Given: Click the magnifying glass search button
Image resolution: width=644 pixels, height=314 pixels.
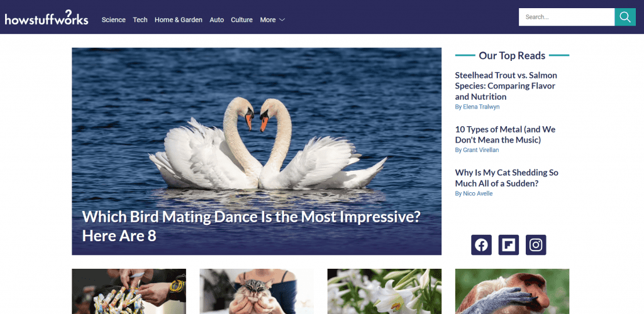Looking at the screenshot, I should tap(625, 17).
